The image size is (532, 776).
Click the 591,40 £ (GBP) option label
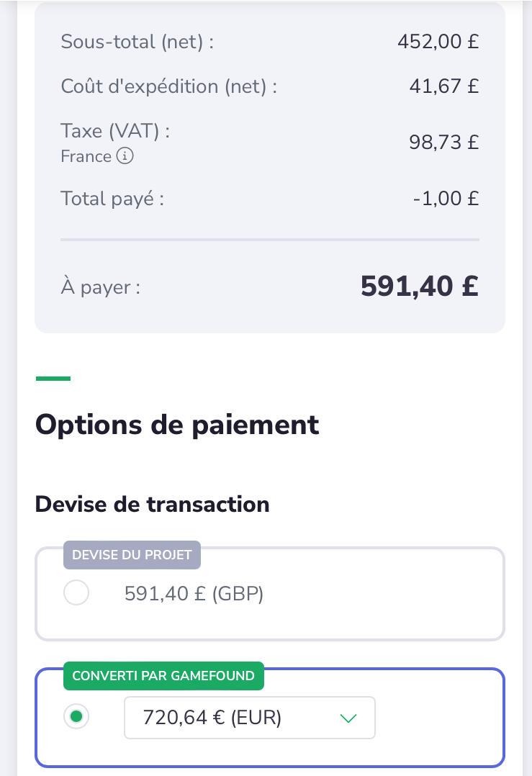pyautogui.click(x=194, y=594)
